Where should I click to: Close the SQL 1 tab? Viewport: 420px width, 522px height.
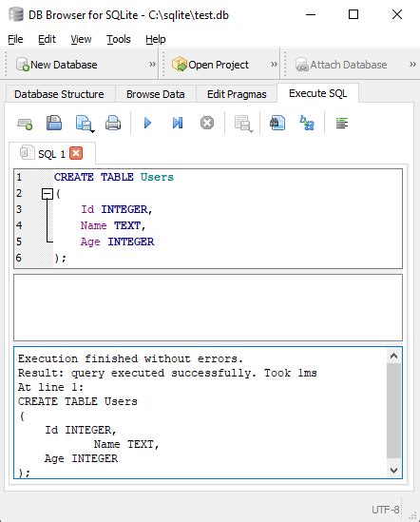click(x=76, y=153)
